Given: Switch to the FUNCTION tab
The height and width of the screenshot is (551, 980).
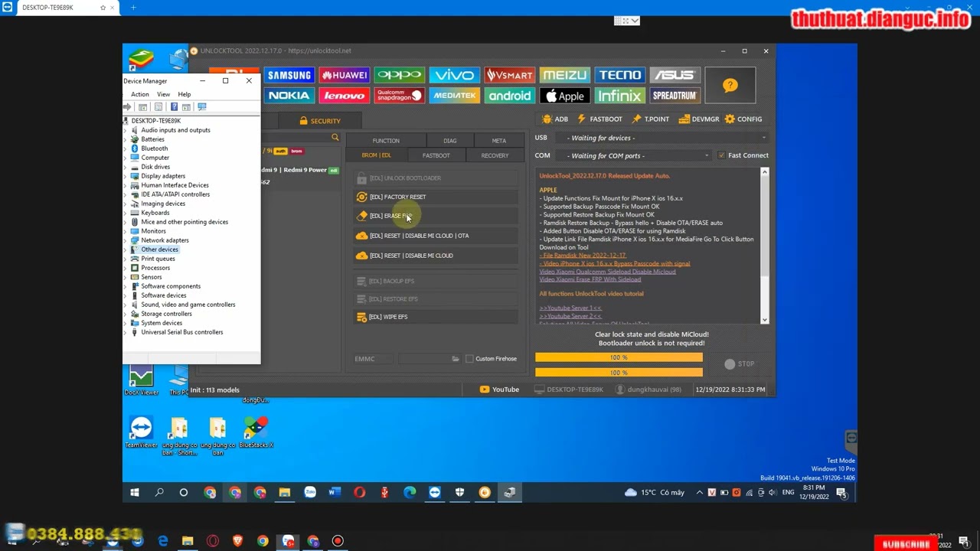Looking at the screenshot, I should tap(386, 141).
